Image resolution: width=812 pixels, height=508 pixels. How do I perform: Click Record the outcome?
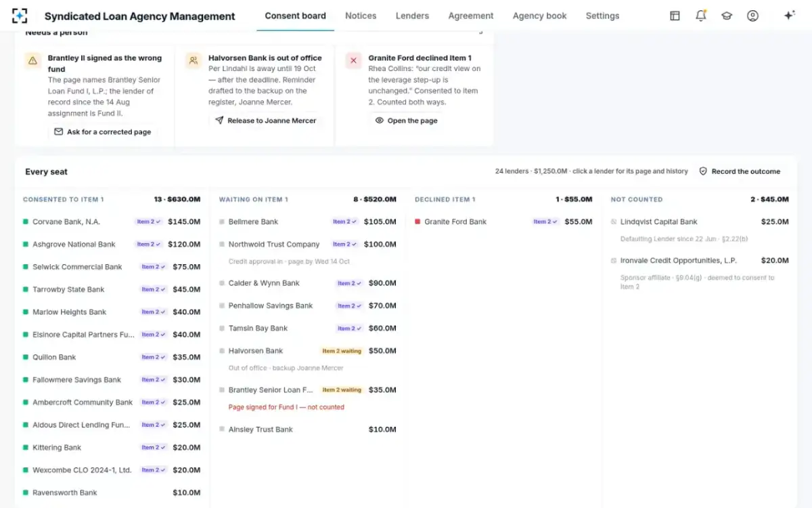[x=740, y=171]
